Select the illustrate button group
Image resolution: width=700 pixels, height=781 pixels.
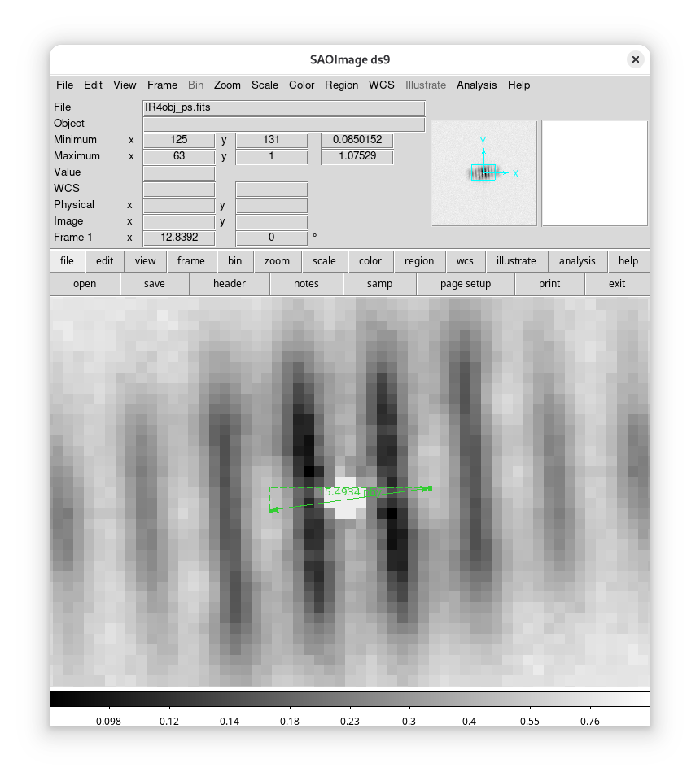pos(516,261)
